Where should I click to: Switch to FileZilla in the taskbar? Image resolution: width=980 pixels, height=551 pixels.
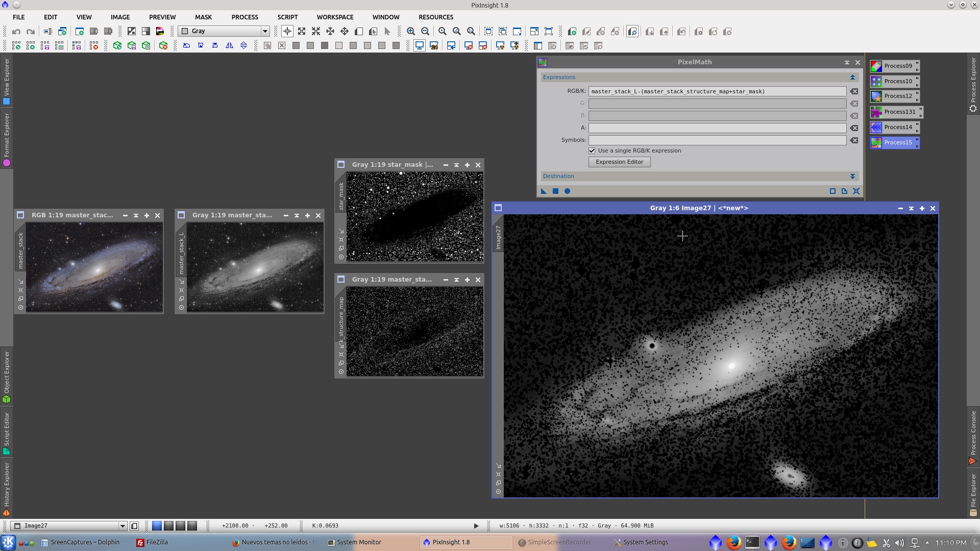pos(152,542)
